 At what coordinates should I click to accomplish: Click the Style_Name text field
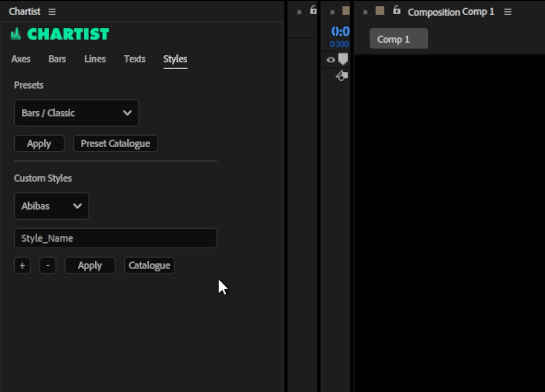pyautogui.click(x=115, y=238)
